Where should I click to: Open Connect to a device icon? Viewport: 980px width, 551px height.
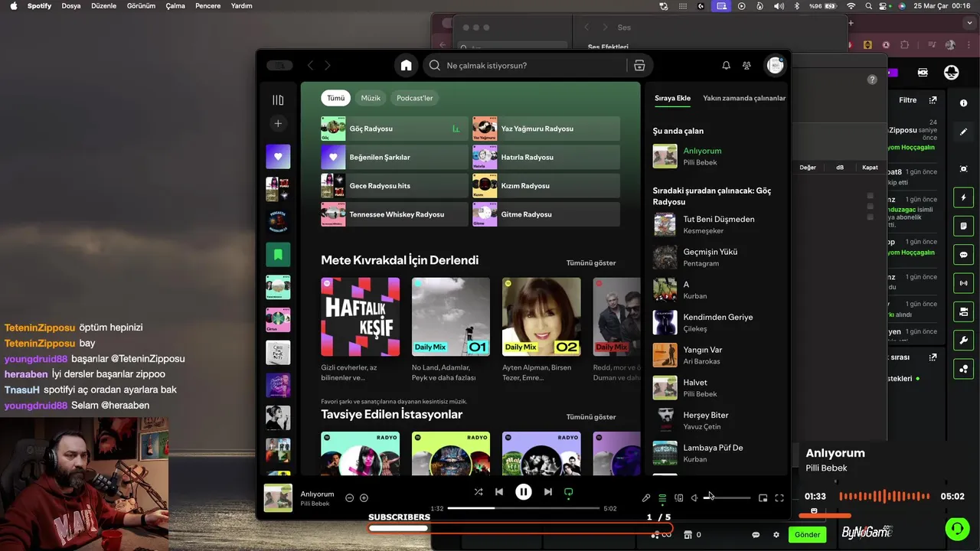coord(678,498)
